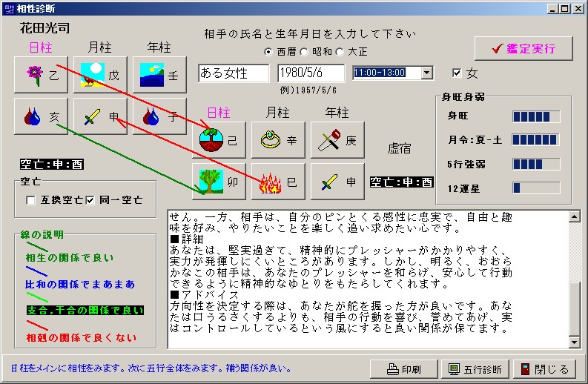Click the sword 申 tile in partner's year pillar

click(337, 182)
